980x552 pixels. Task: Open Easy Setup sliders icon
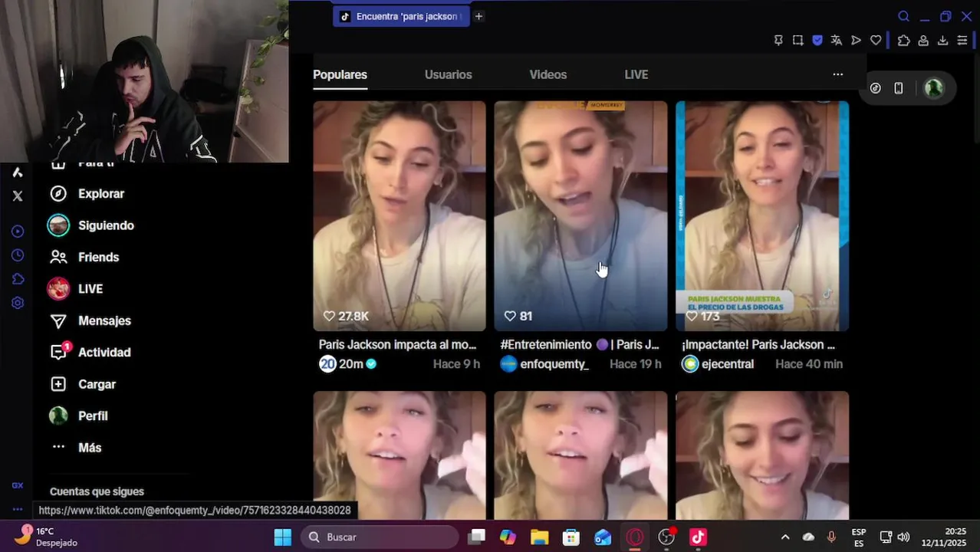[x=962, y=41]
